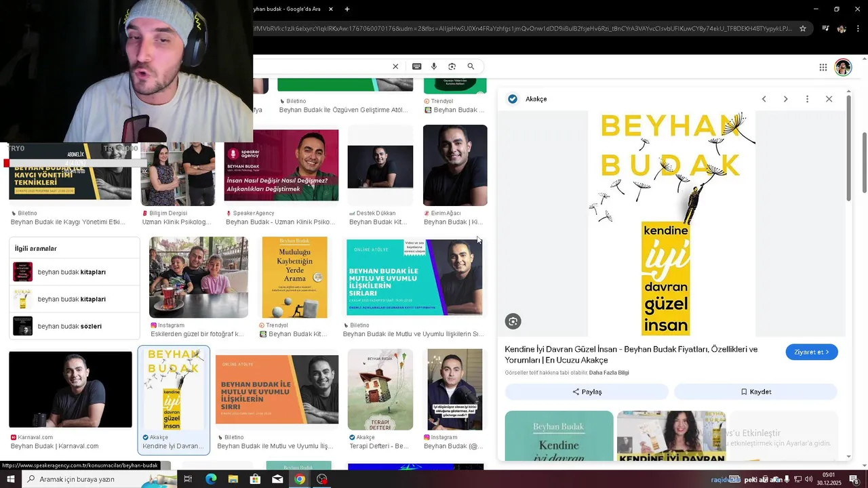868x488 pixels.
Task: Close the Google search tab
Action: tap(331, 9)
